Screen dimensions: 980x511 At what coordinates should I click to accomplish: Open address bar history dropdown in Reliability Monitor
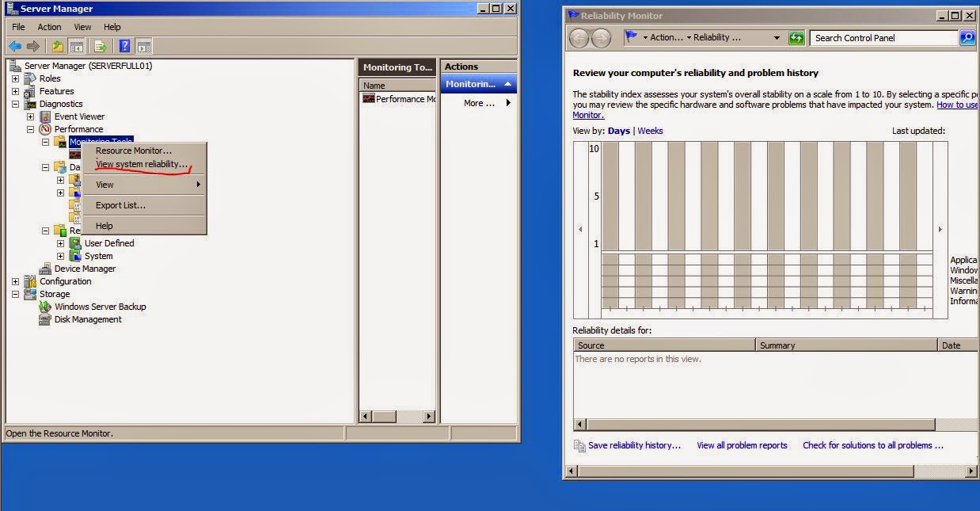(x=777, y=37)
